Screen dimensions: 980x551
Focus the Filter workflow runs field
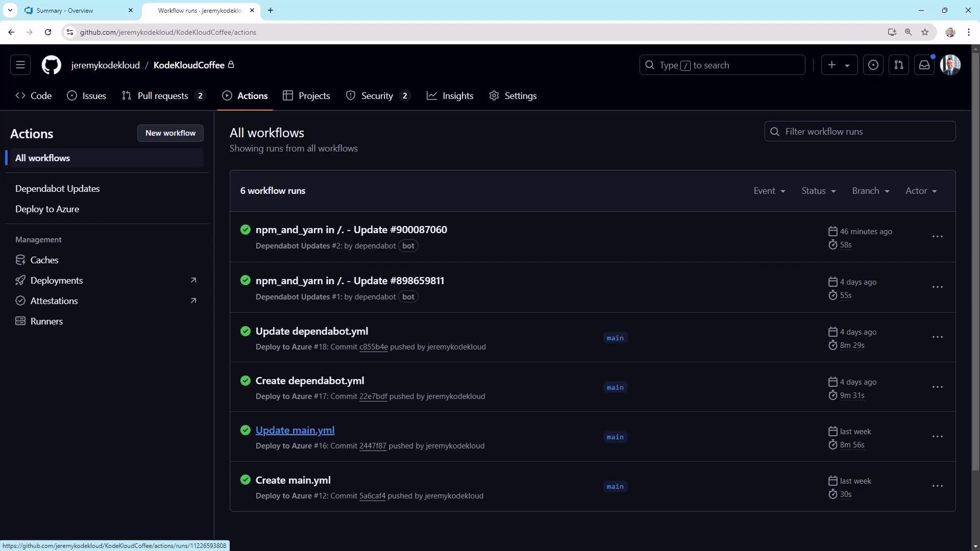pyautogui.click(x=860, y=132)
